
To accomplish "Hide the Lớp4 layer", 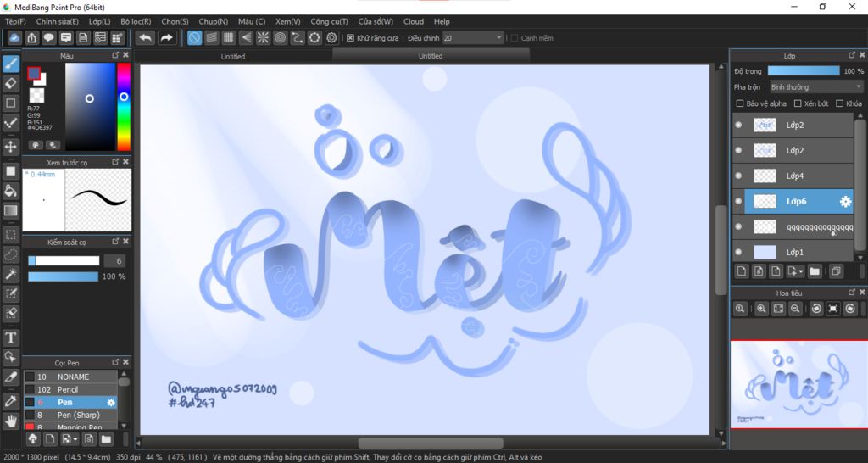I will [738, 176].
